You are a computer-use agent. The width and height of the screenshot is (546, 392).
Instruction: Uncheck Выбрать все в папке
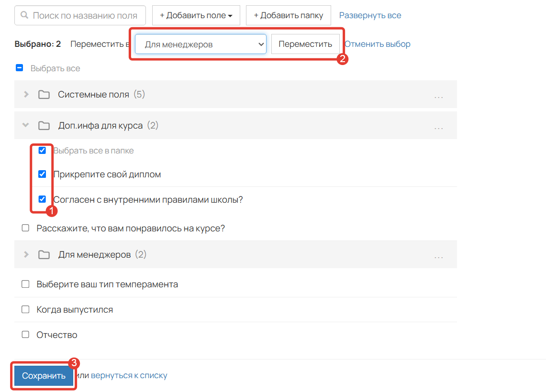(42, 150)
